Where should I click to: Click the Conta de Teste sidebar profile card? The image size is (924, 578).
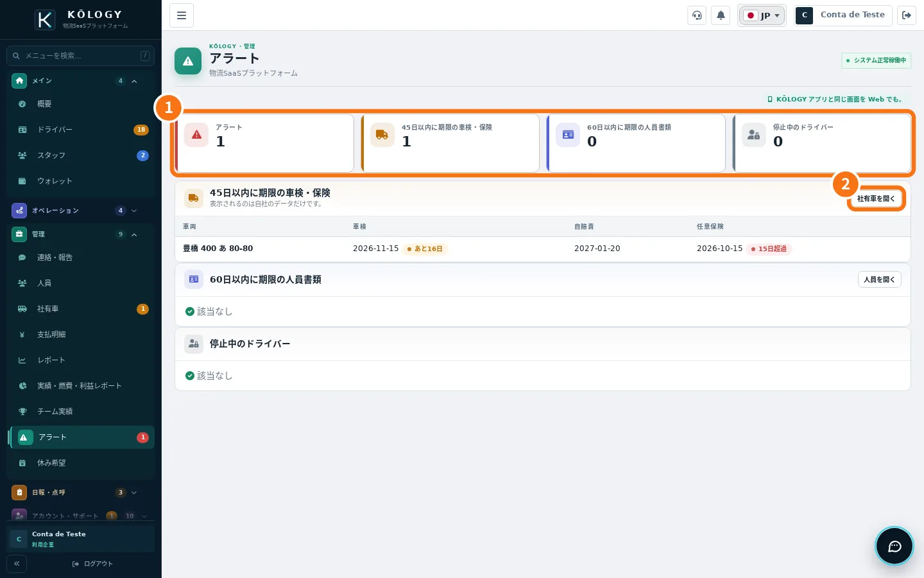pos(81,539)
